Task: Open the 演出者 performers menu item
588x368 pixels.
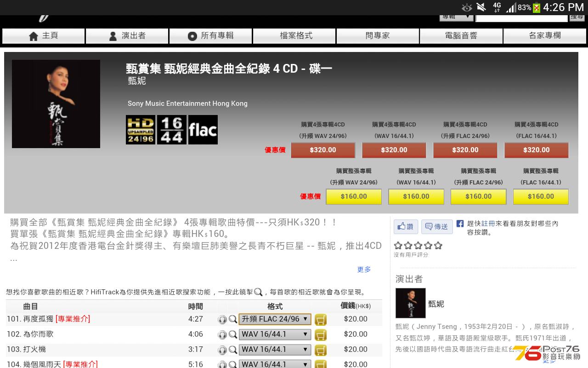Action: pos(127,36)
